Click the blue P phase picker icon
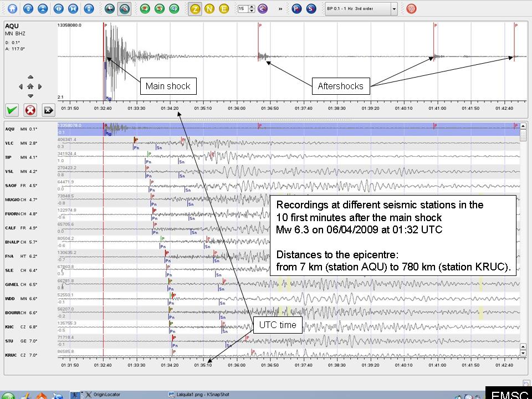Screen dimensions: 532x399 point(296,9)
